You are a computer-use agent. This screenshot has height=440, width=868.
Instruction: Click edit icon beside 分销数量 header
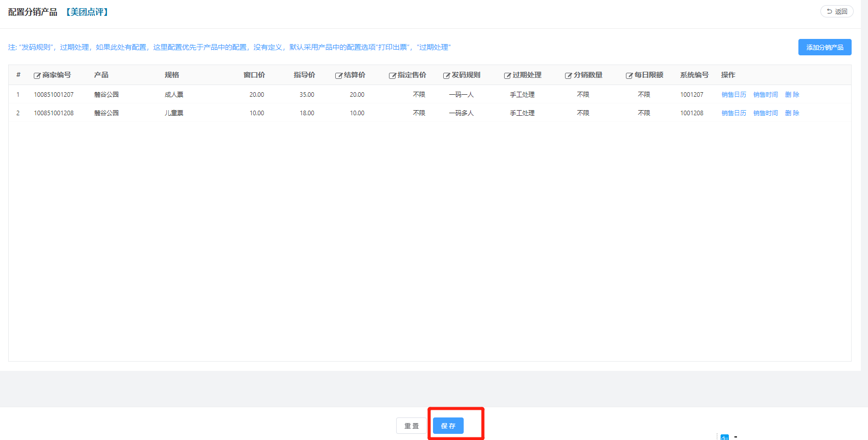(568, 76)
